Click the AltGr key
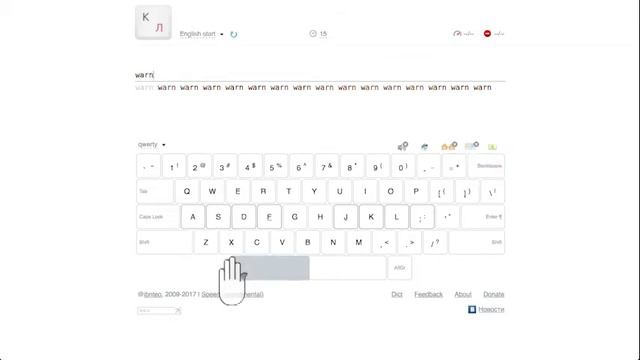 (x=400, y=268)
